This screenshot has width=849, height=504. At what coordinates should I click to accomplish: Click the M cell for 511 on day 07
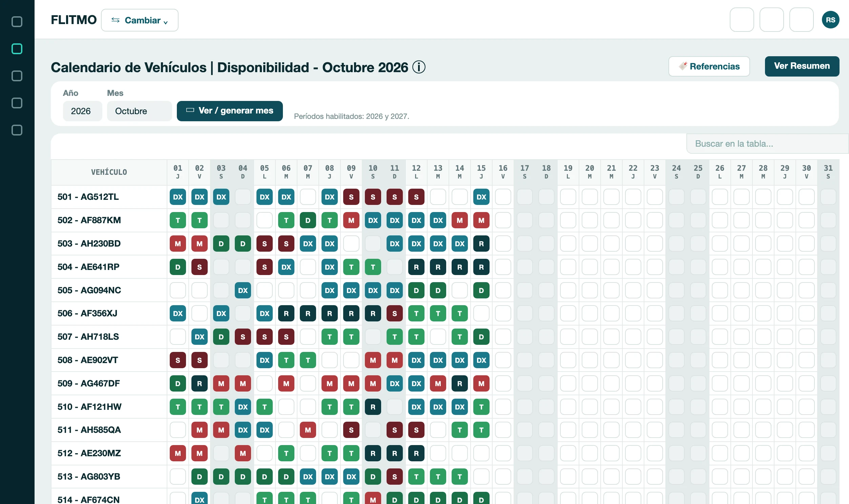[x=308, y=430]
